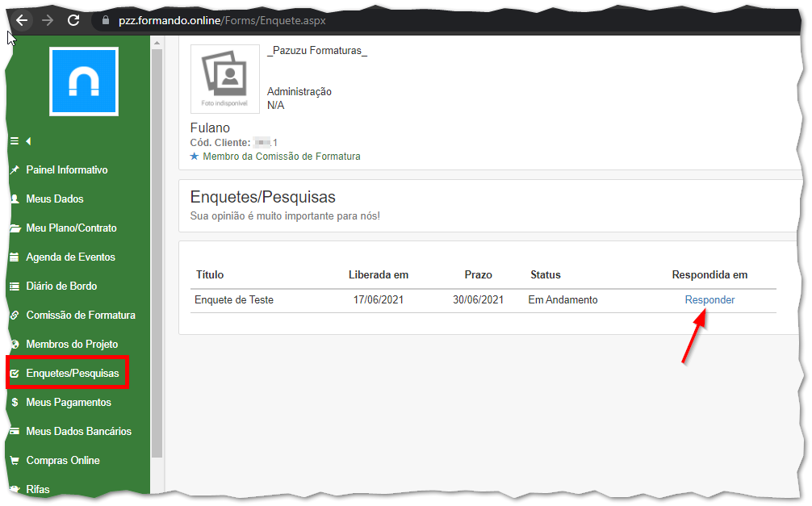Click the Status column header
The width and height of the screenshot is (812, 506).
[546, 274]
